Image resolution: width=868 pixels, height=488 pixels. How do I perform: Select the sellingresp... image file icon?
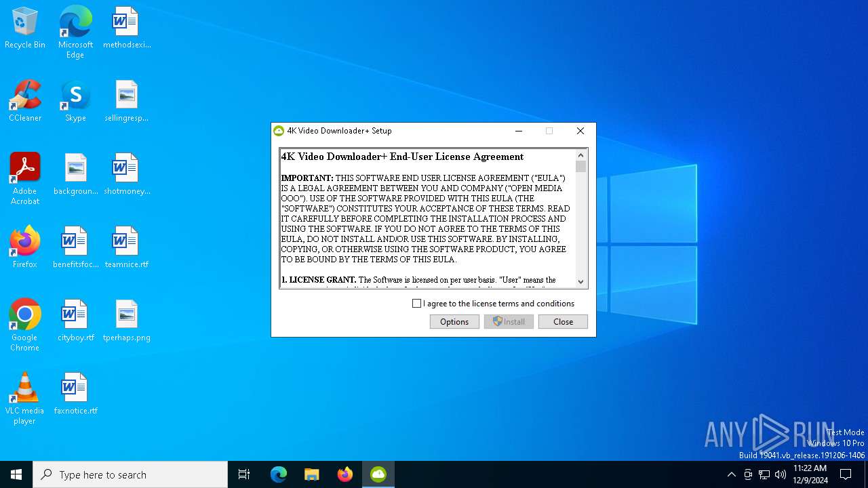click(x=127, y=101)
